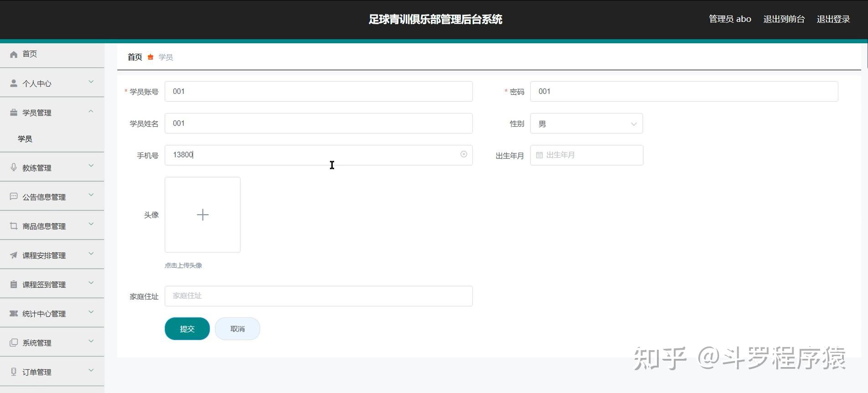This screenshot has width=868, height=393.
Task: Click the 首页 breadcrumb link
Action: [135, 57]
